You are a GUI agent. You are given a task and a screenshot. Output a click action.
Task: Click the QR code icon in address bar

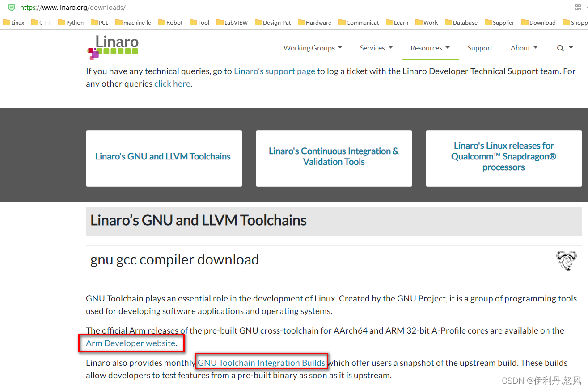click(x=578, y=8)
